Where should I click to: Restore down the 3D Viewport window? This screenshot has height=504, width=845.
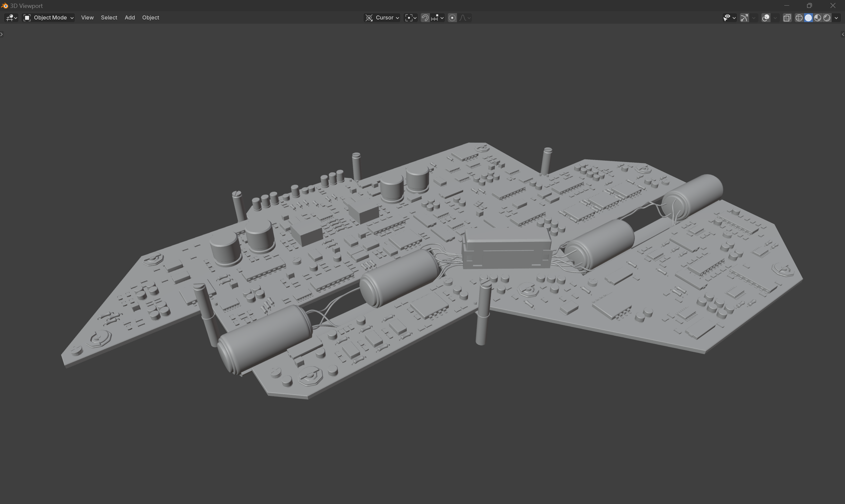tap(810, 5)
